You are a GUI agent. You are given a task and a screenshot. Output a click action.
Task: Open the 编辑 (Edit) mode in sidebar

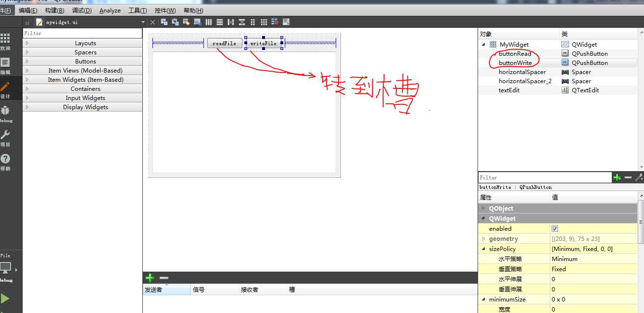[x=5, y=66]
